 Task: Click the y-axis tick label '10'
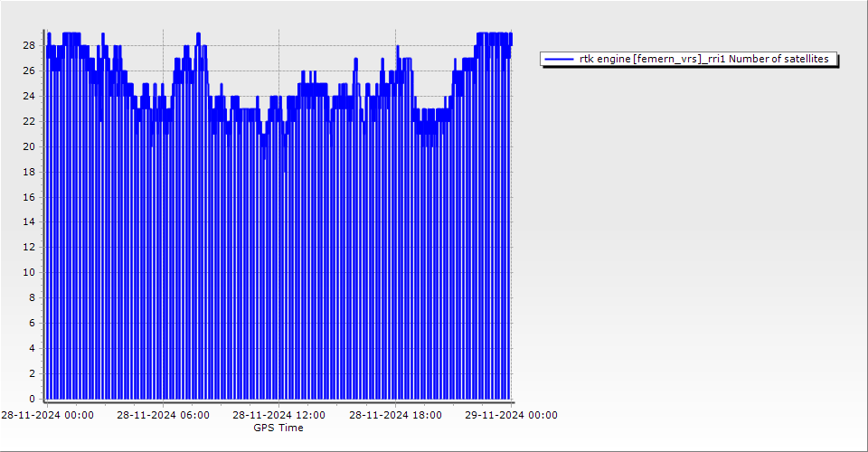click(x=29, y=272)
